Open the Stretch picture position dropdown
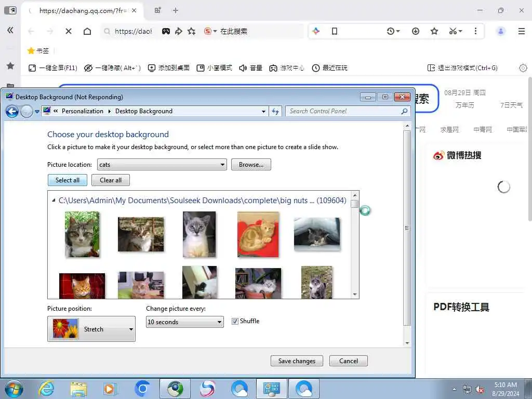The width and height of the screenshot is (532, 399). (91, 329)
